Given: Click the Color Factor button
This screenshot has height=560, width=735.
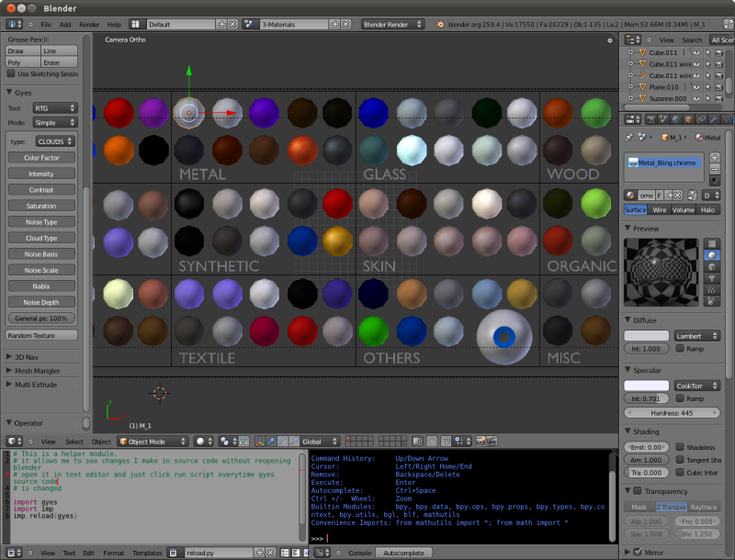Looking at the screenshot, I should pos(41,158).
